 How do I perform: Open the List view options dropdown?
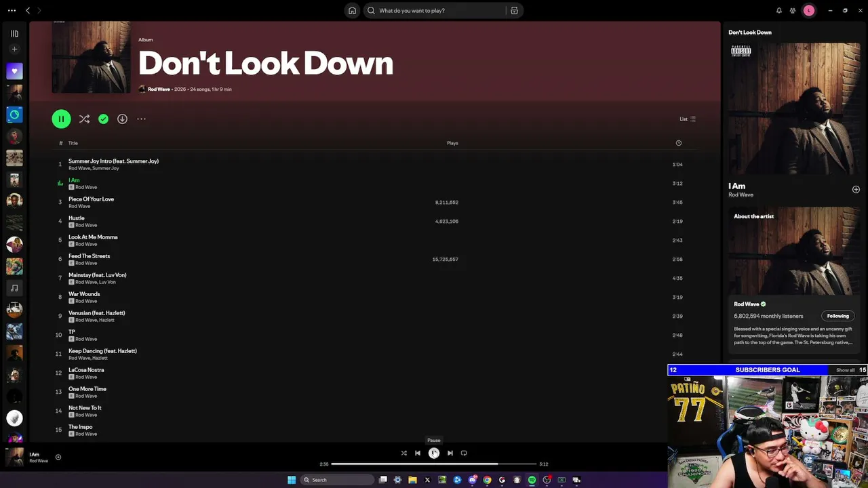pos(688,119)
